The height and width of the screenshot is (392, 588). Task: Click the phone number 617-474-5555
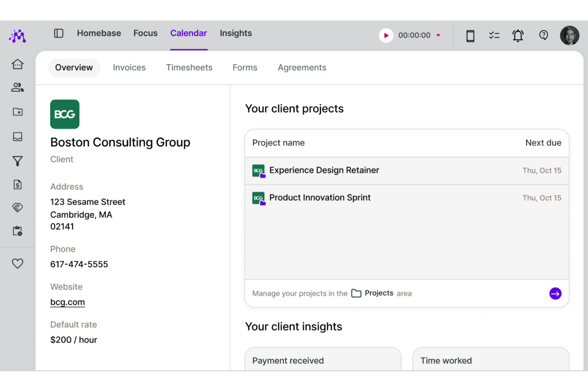pos(79,265)
